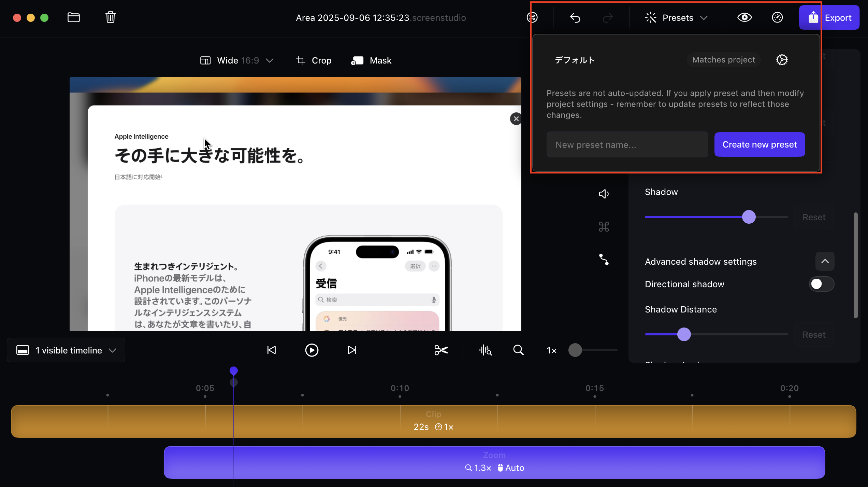Viewport: 868px width, 487px height.
Task: Open the audio settings sidebar tab
Action: pyautogui.click(x=604, y=194)
